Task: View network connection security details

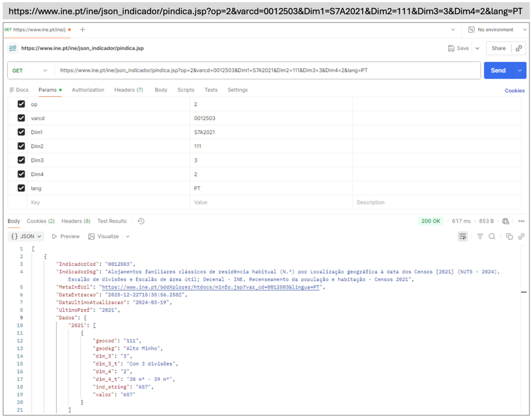Action: (506, 221)
